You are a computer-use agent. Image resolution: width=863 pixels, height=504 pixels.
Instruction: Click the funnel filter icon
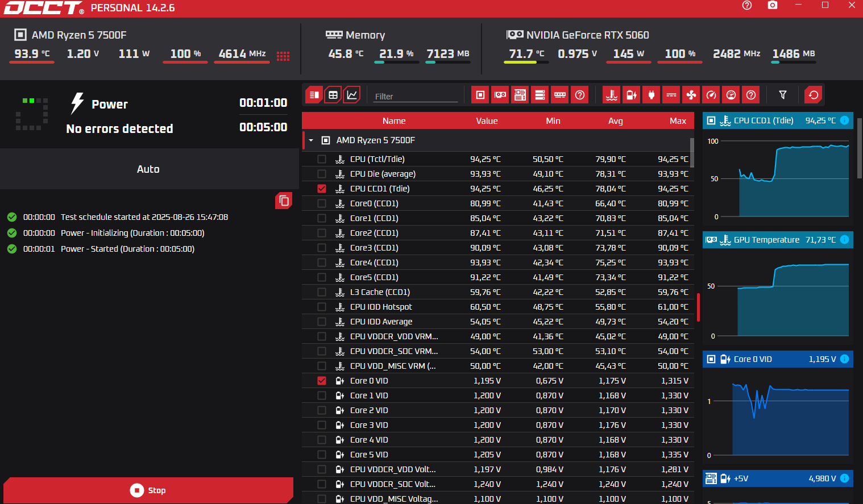click(783, 95)
